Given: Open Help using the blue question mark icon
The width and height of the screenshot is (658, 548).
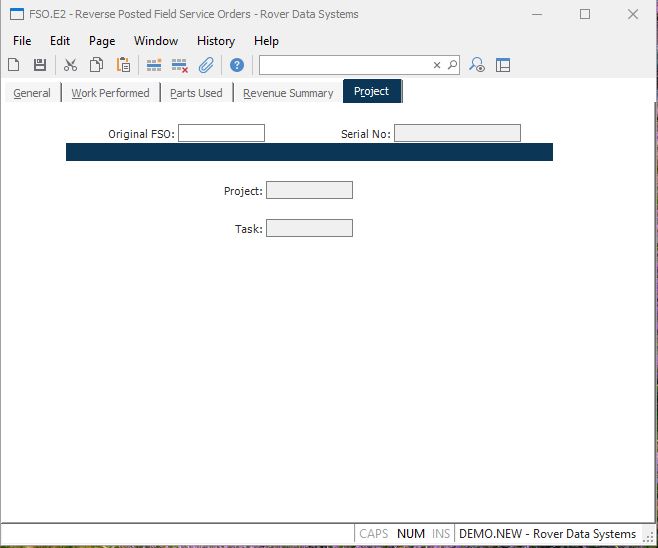Looking at the screenshot, I should [x=237, y=65].
